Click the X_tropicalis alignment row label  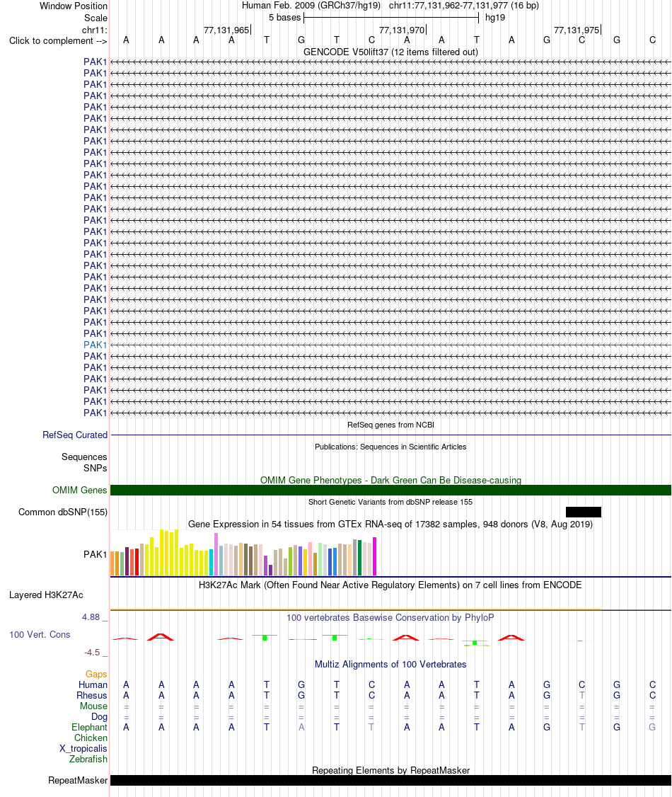pos(83,749)
